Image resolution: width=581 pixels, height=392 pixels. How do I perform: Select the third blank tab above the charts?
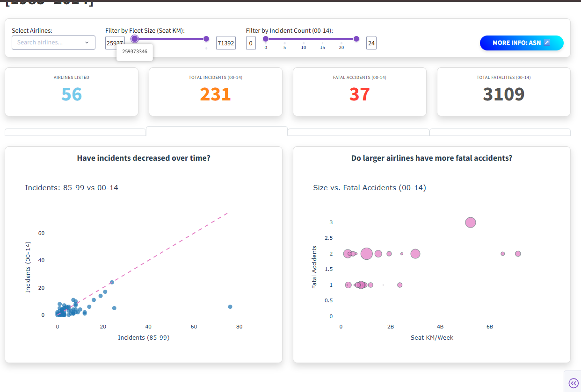358,132
